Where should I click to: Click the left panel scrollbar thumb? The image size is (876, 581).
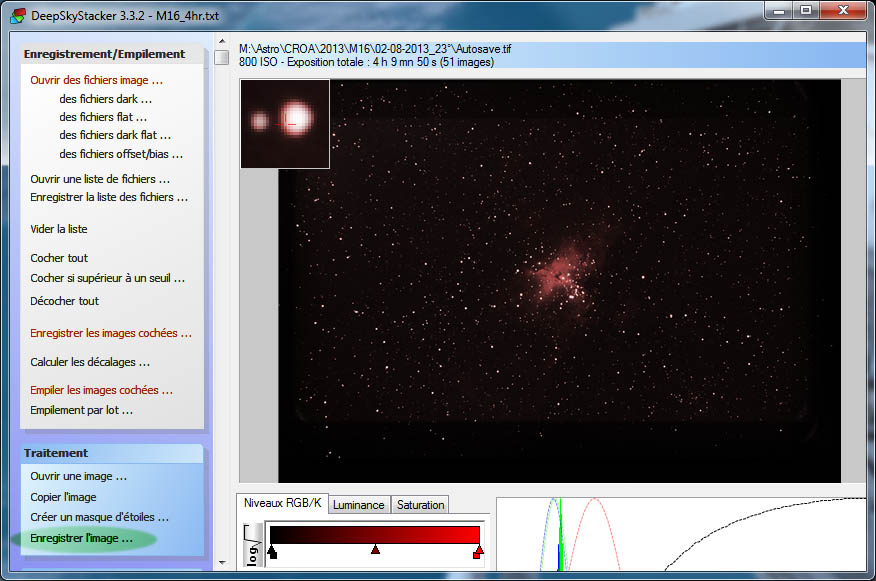pos(222,58)
